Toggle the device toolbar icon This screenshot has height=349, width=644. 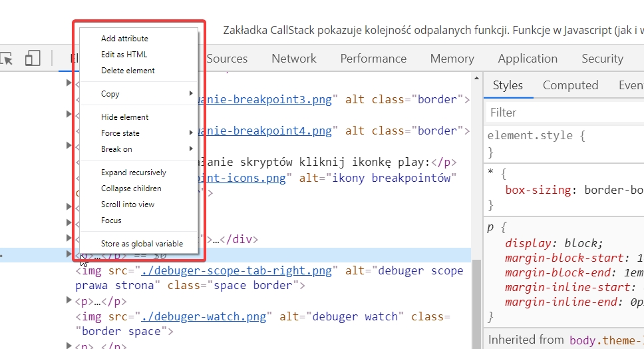coord(33,59)
